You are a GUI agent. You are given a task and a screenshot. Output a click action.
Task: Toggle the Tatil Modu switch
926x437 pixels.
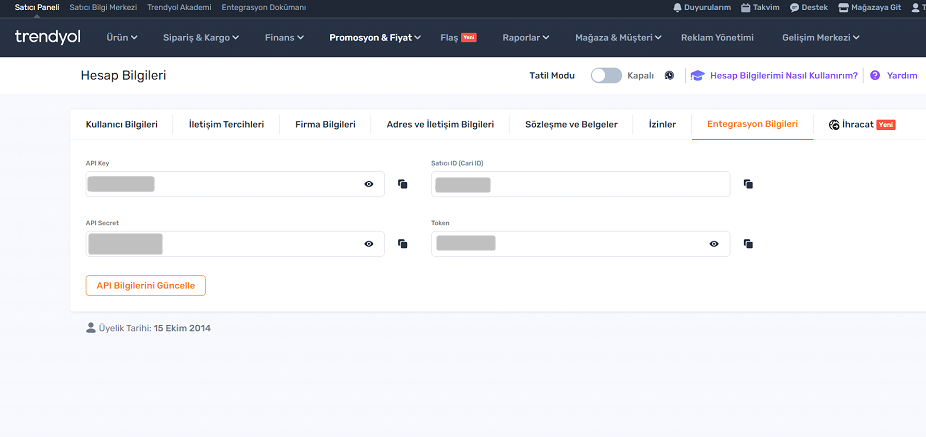(606, 75)
